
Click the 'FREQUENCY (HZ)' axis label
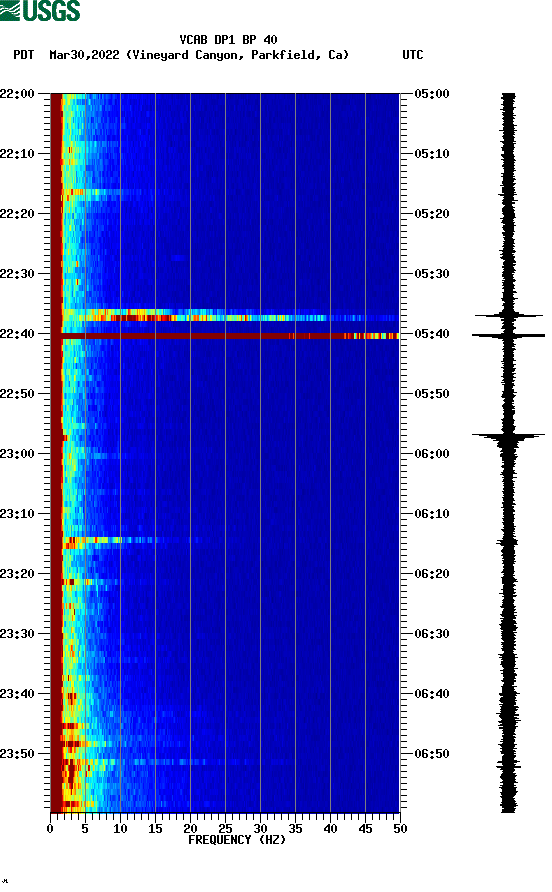pos(237,840)
